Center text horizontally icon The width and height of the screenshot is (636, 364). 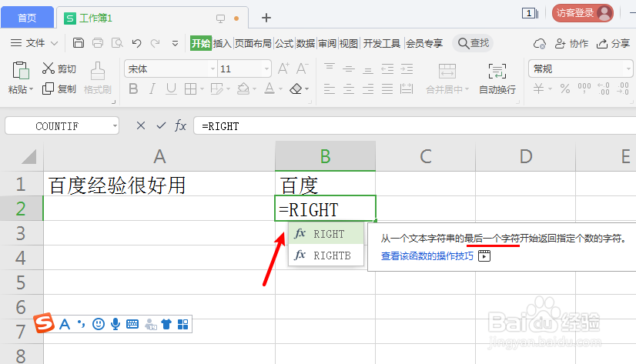point(349,88)
